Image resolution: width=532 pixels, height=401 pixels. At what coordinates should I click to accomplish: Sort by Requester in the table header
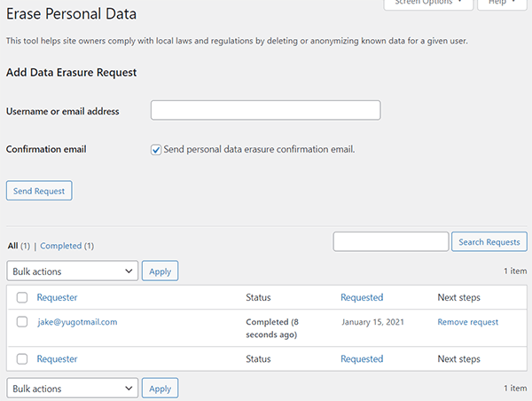pyautogui.click(x=57, y=297)
